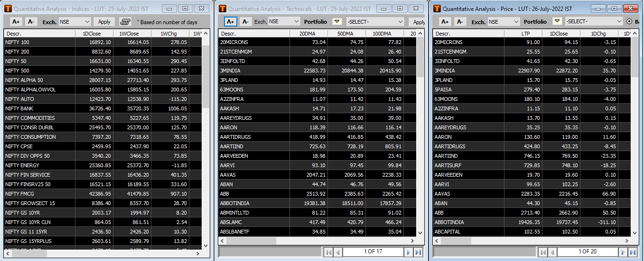Click vertical scrollbar thumb in Technicals window

click(x=420, y=57)
